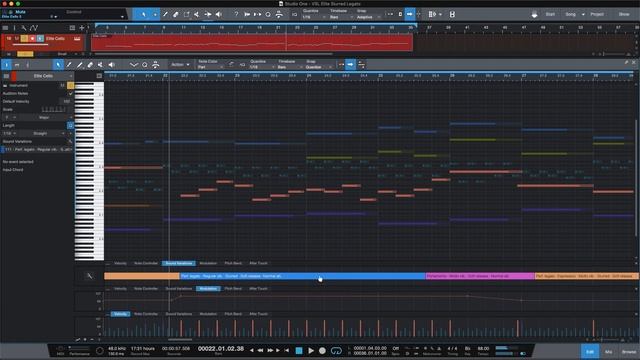Click the red Elite Cello clip in arrangement
This screenshot has height=360, width=640.
252,42
